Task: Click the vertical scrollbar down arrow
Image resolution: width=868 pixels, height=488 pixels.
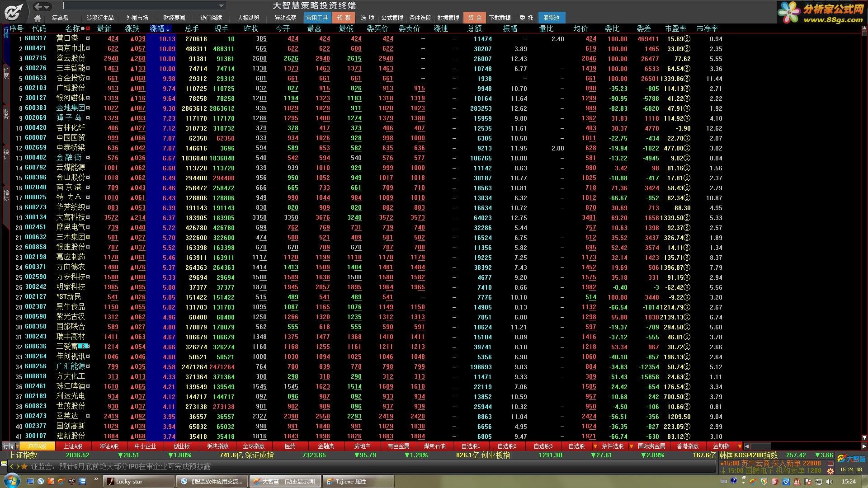Action: pos(864,437)
